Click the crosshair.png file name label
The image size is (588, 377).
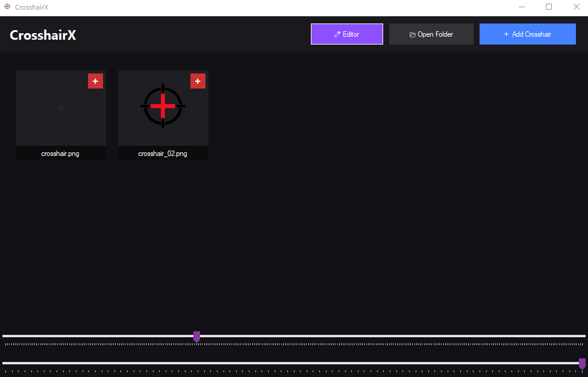60,154
